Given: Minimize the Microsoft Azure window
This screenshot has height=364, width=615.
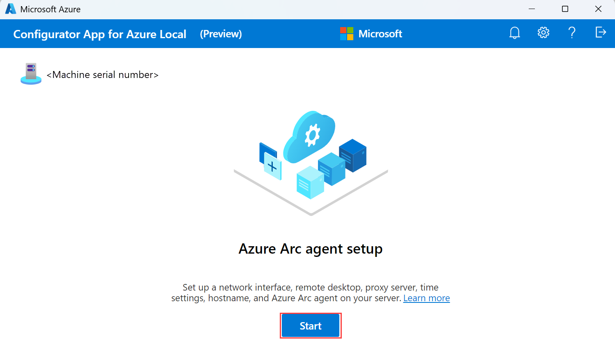Looking at the screenshot, I should 532,9.
